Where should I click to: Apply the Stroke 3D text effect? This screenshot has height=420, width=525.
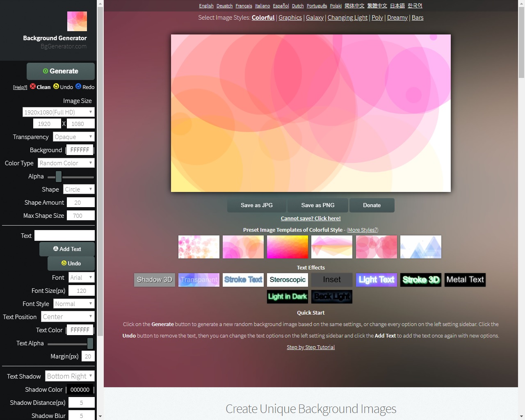tap(421, 280)
